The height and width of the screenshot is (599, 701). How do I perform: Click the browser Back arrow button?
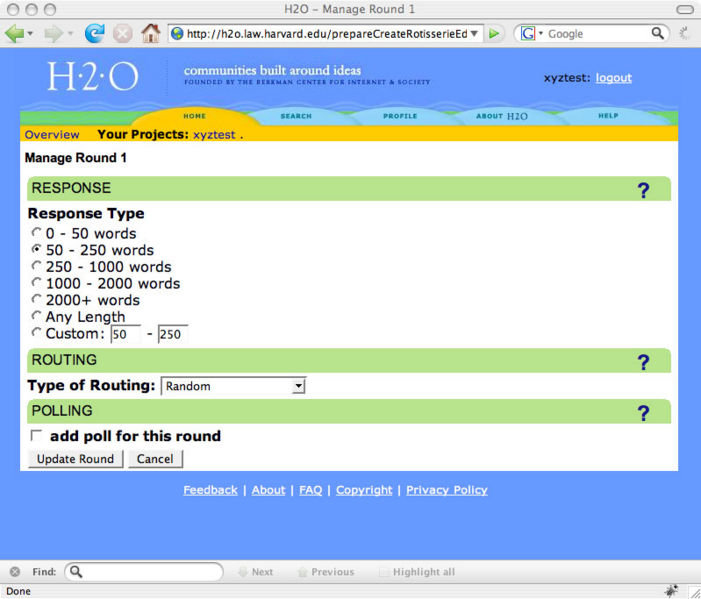[15, 33]
